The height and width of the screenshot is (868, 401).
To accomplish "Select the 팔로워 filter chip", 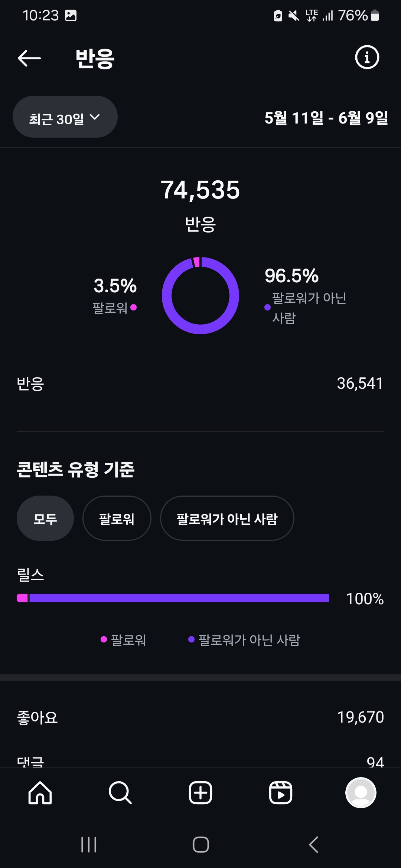I will point(117,518).
